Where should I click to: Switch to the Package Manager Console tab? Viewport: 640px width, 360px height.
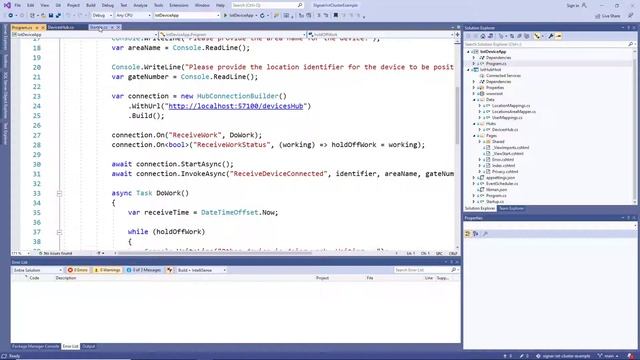click(36, 347)
